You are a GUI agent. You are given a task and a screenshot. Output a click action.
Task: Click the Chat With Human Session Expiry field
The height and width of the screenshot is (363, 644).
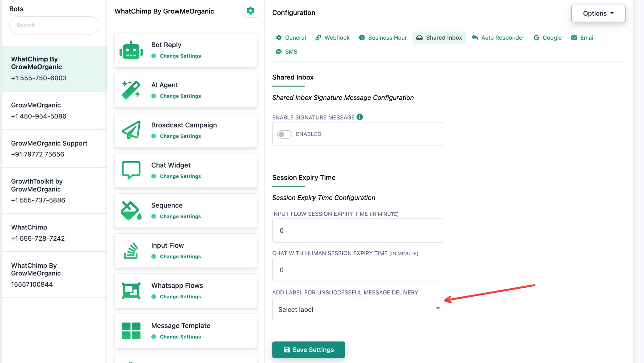[357, 270]
